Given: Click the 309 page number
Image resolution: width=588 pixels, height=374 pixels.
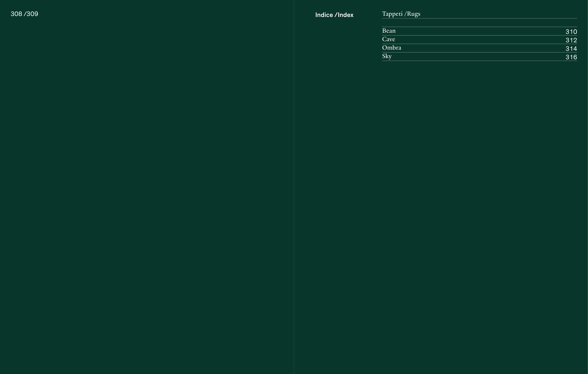Looking at the screenshot, I should pyautogui.click(x=32, y=14).
